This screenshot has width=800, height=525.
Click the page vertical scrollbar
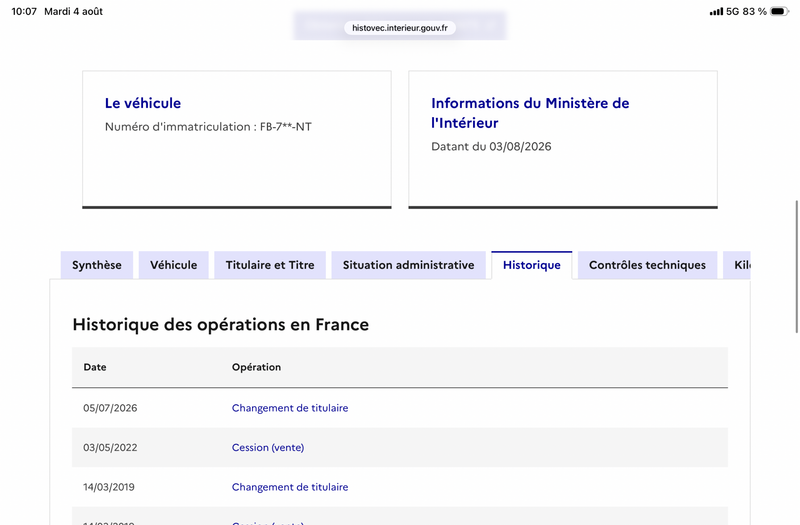[x=796, y=266]
